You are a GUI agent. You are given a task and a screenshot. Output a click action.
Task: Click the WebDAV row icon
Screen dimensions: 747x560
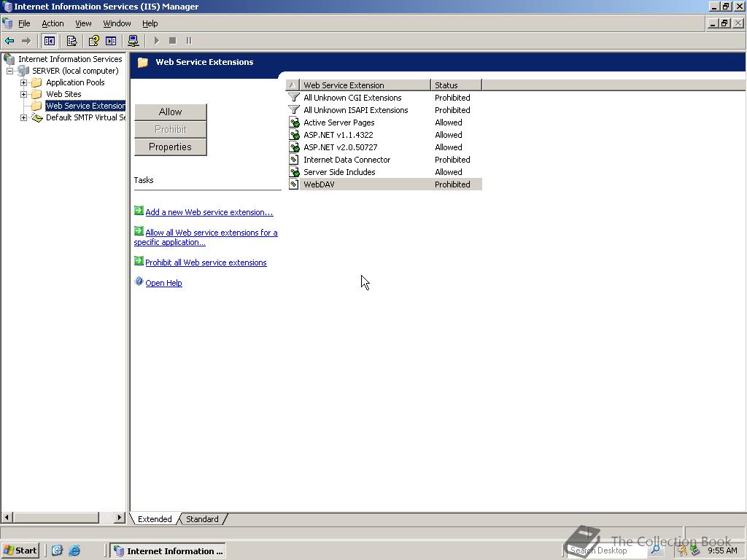pyautogui.click(x=294, y=184)
